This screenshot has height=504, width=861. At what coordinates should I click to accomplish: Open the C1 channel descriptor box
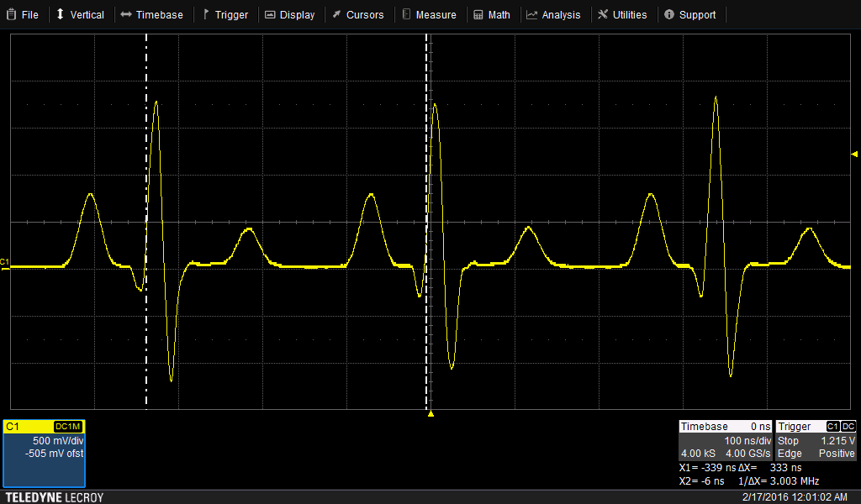[x=44, y=453]
